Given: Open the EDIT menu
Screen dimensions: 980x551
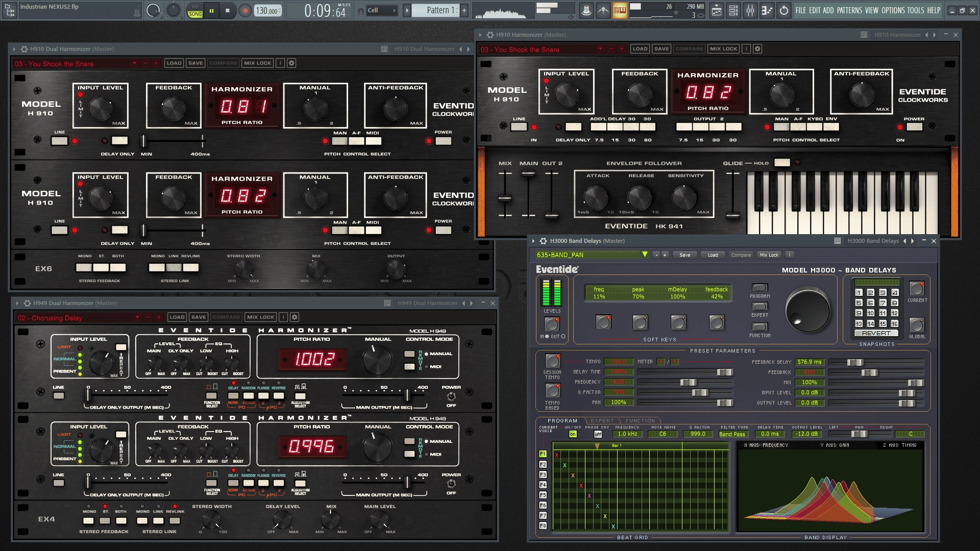Looking at the screenshot, I should (x=815, y=10).
